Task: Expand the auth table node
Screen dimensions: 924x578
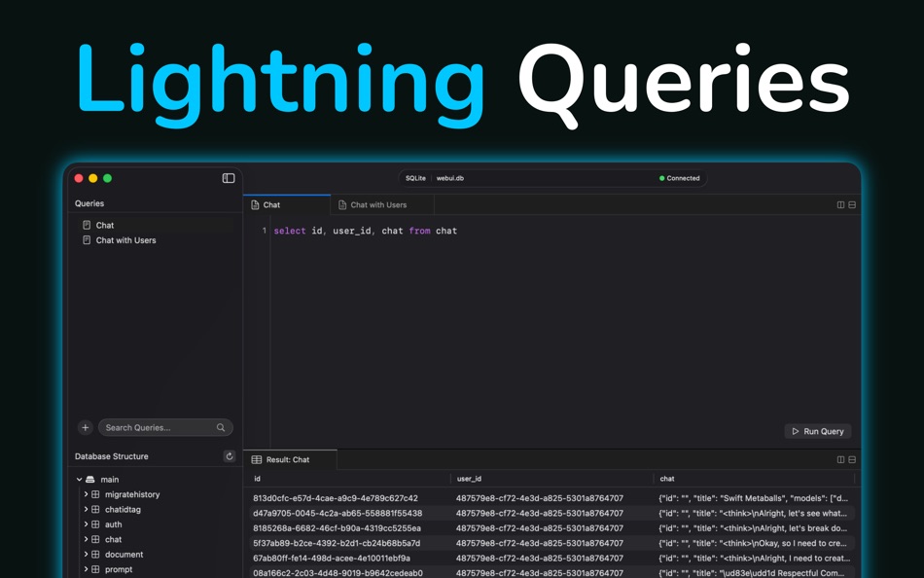Action: [86, 524]
